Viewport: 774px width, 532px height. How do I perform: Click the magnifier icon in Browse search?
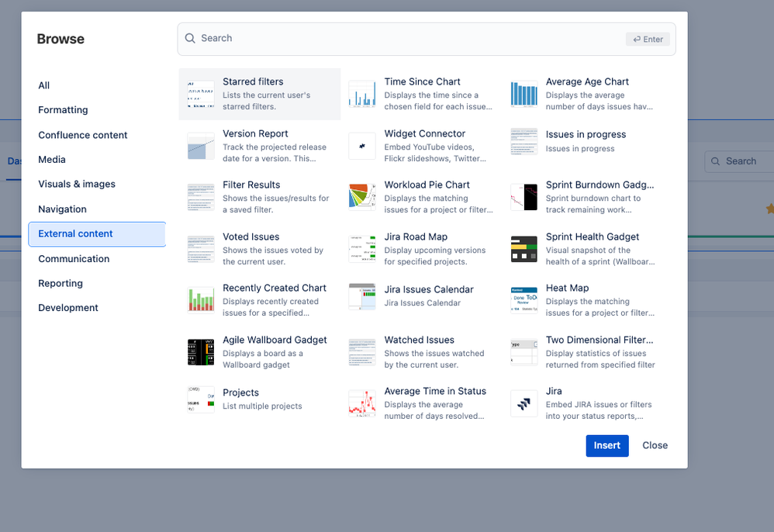point(190,38)
